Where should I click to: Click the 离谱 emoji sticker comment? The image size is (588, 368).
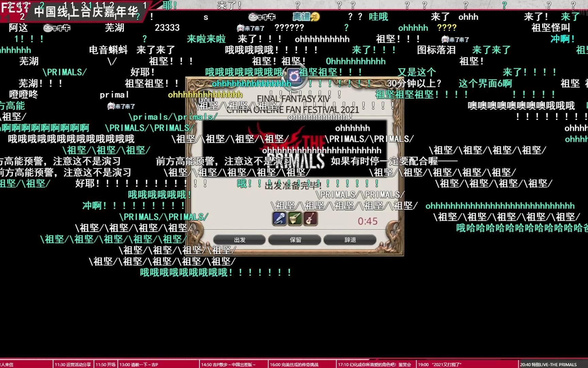click(x=306, y=17)
